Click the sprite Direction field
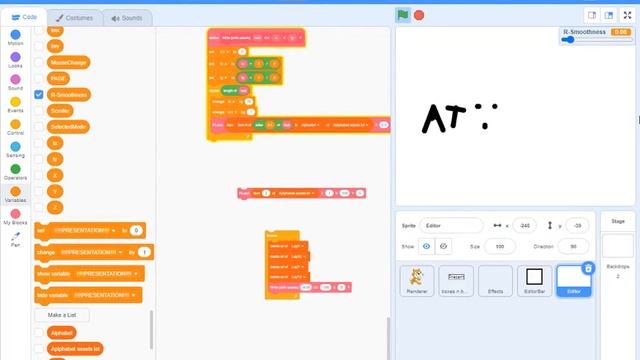The image size is (640, 360). point(573,247)
